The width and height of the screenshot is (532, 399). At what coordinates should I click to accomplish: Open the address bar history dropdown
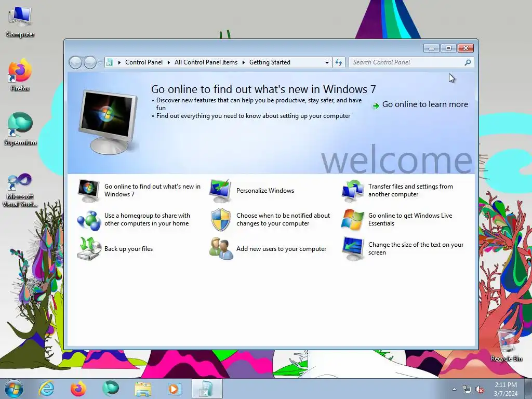point(327,62)
